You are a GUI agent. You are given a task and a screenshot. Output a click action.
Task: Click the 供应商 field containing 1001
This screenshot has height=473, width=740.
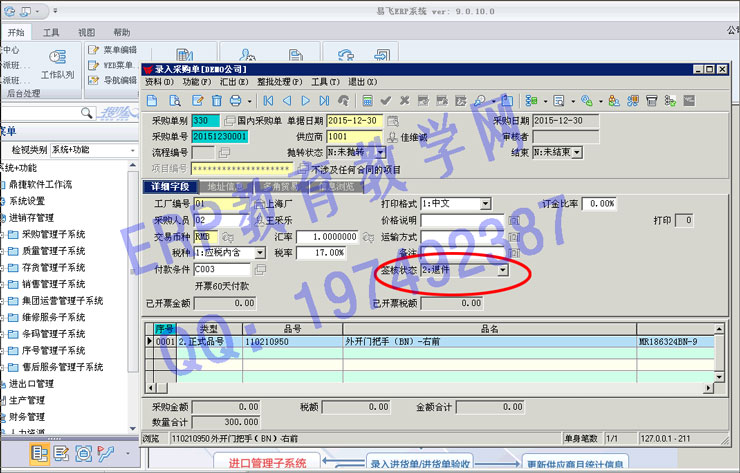tap(355, 137)
